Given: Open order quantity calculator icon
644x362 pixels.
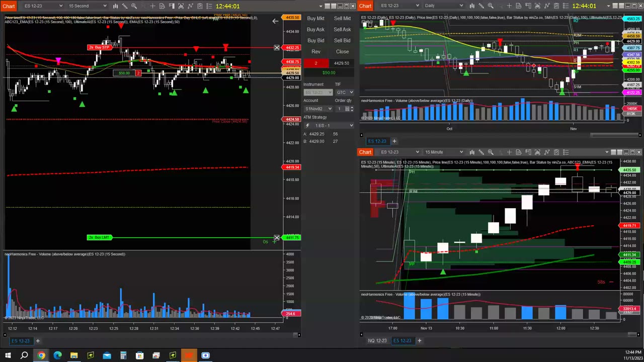Looking at the screenshot, I should click(x=347, y=109).
